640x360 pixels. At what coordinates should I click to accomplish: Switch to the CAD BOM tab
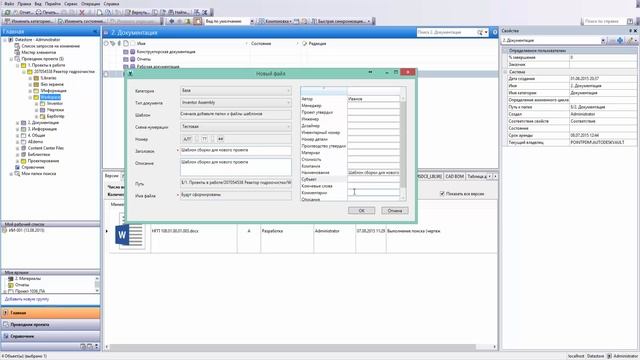pos(454,176)
